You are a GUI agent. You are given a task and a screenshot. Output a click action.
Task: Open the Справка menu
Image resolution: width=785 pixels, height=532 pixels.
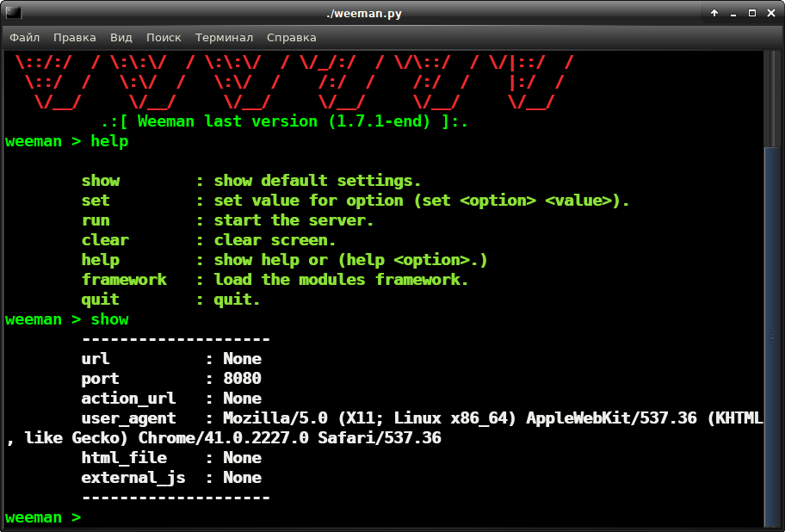291,37
